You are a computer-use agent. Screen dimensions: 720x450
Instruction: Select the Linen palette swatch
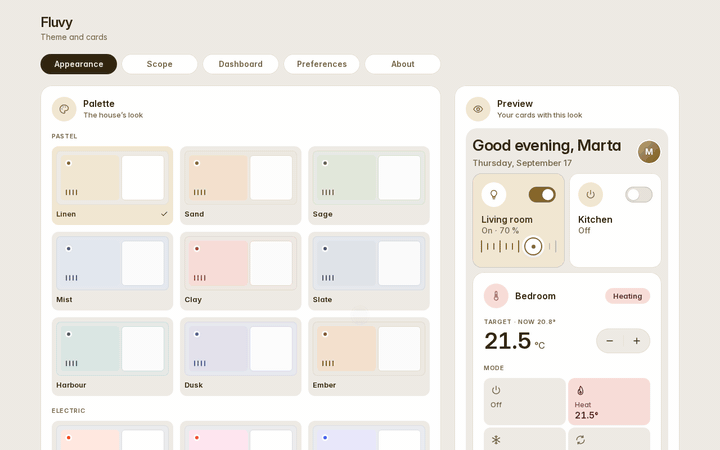pyautogui.click(x=112, y=186)
